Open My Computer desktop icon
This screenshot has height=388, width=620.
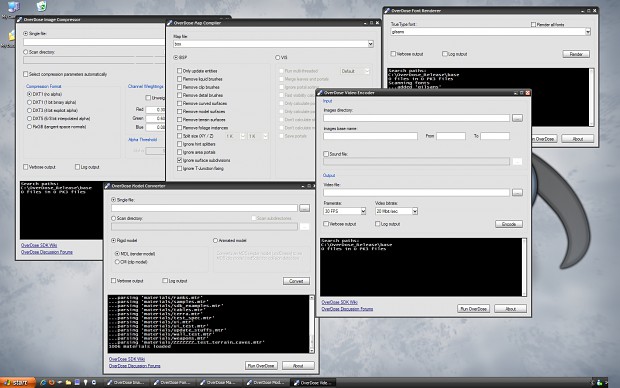tap(13, 7)
